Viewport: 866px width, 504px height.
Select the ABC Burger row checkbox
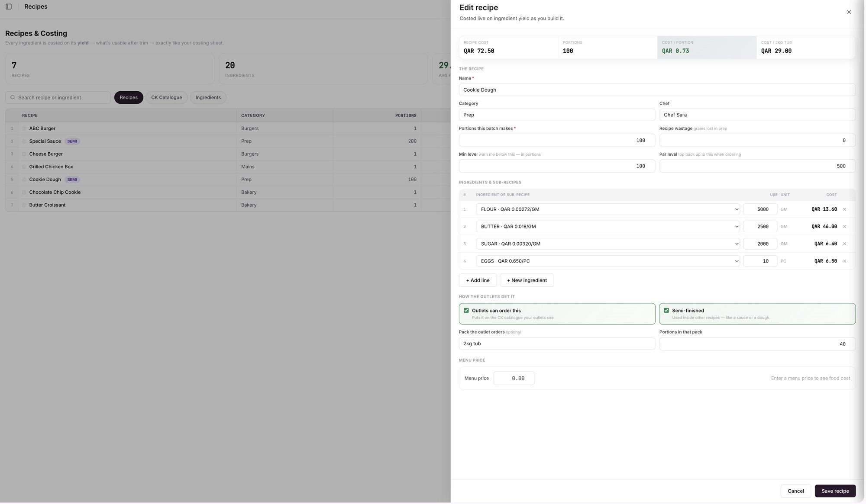tap(24, 128)
